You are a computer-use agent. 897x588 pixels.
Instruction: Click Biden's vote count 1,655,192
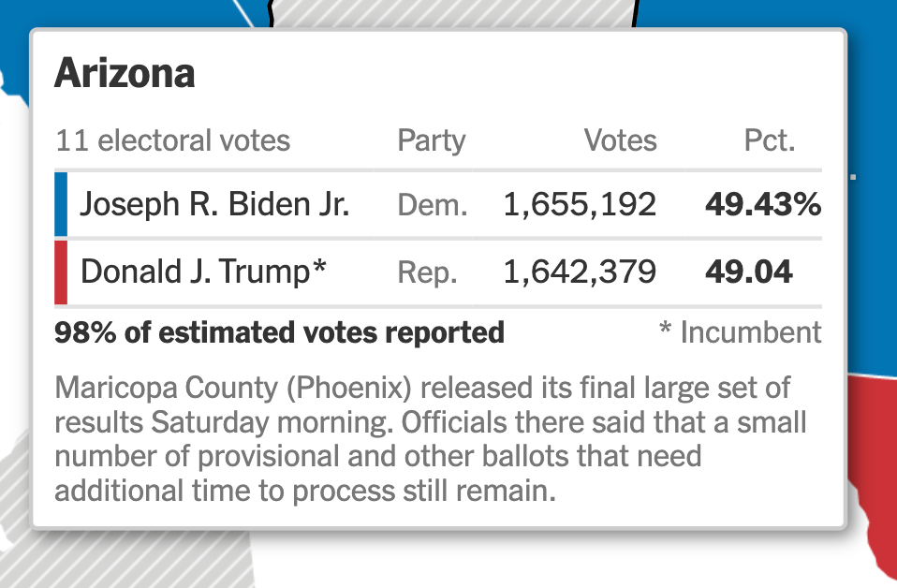pyautogui.click(x=580, y=205)
